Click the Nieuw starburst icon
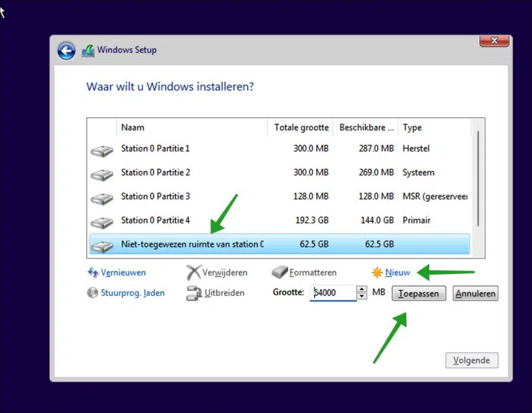 click(x=377, y=272)
